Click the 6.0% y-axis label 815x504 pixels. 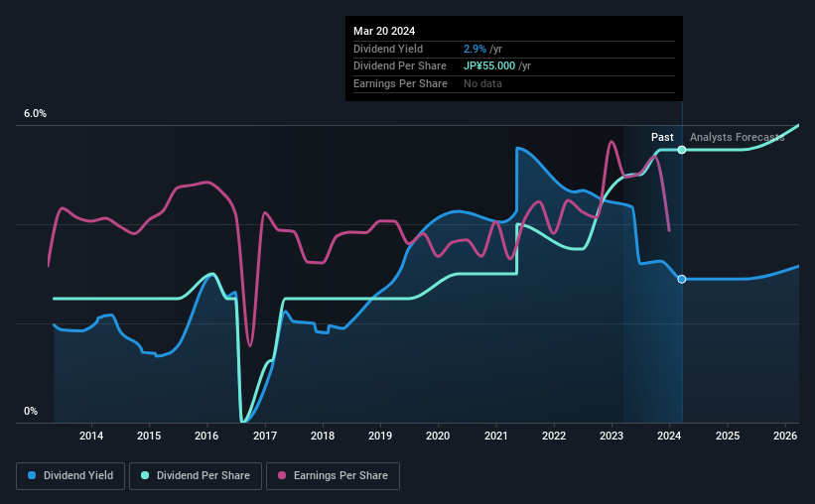coord(35,114)
